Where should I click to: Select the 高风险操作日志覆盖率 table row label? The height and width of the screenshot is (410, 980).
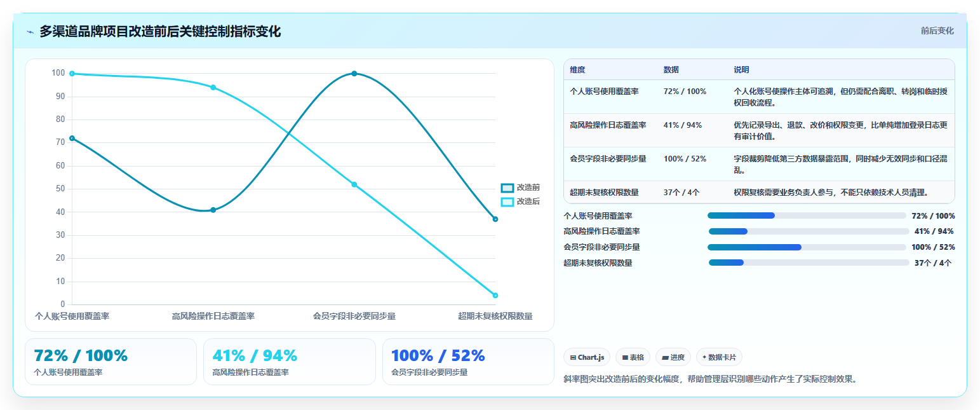pyautogui.click(x=608, y=125)
